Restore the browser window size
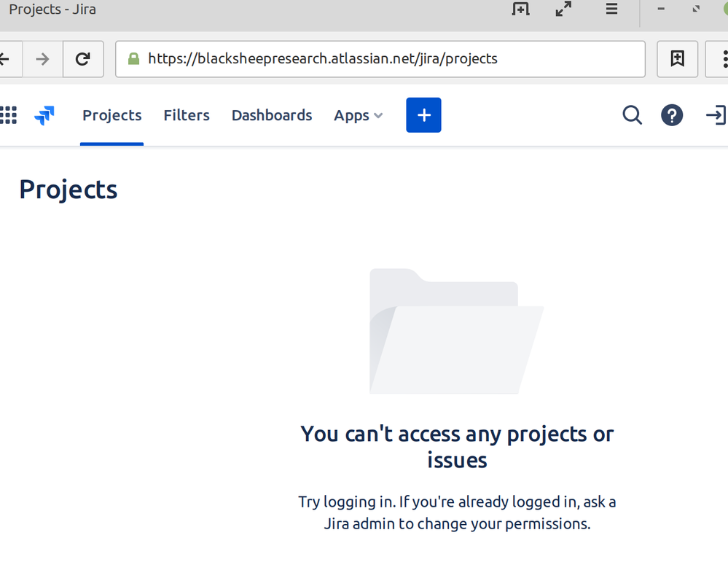Image resolution: width=728 pixels, height=581 pixels. [x=696, y=9]
